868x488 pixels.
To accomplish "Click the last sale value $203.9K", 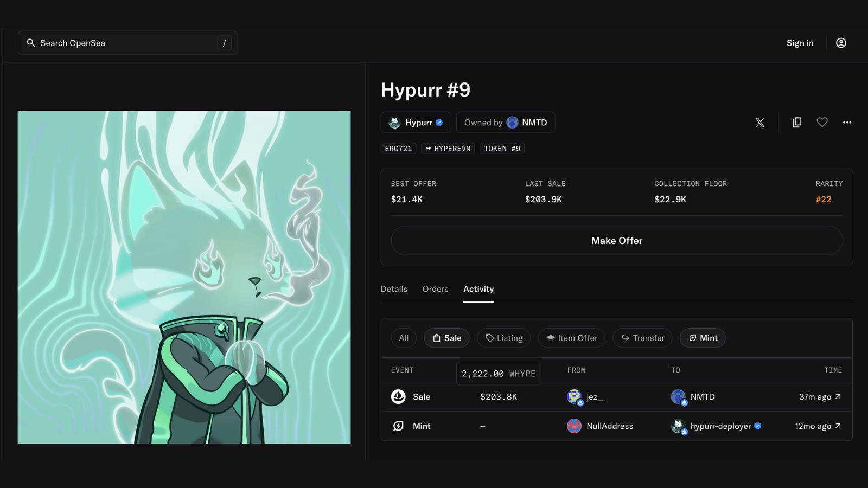I will (543, 200).
